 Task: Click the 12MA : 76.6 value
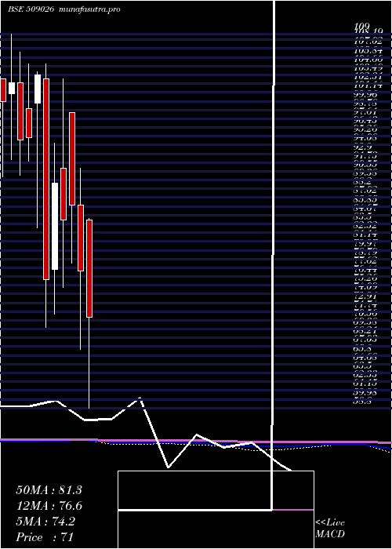pyautogui.click(x=49, y=506)
